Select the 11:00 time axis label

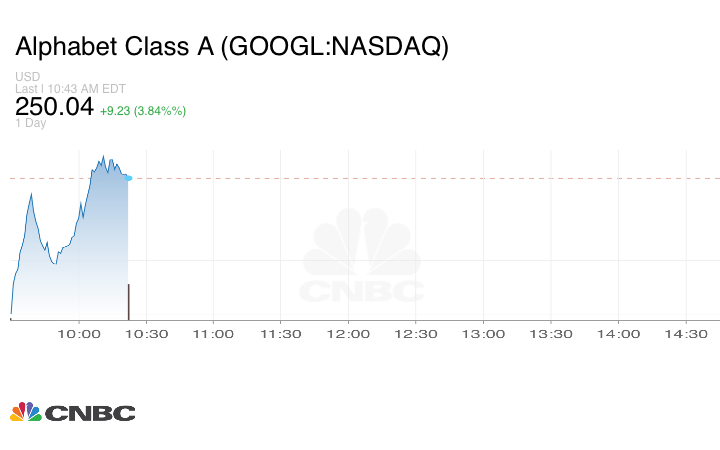coord(213,334)
